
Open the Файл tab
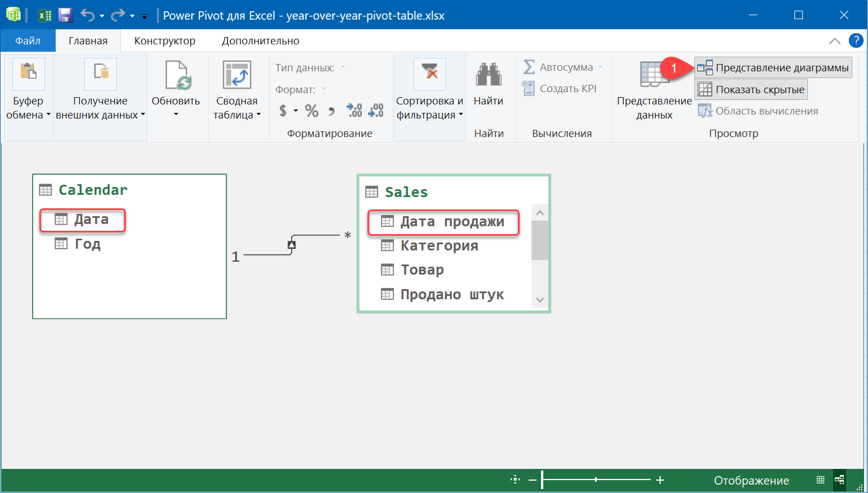28,40
